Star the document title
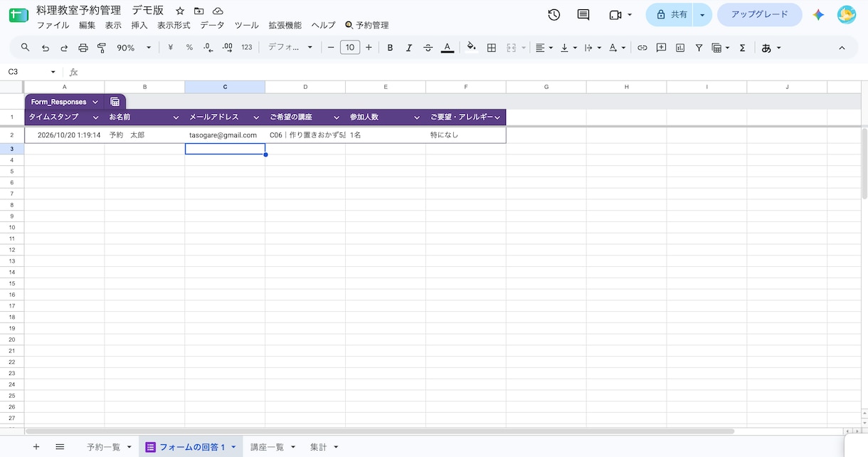Screen dimensions: 868x457 pos(180,11)
